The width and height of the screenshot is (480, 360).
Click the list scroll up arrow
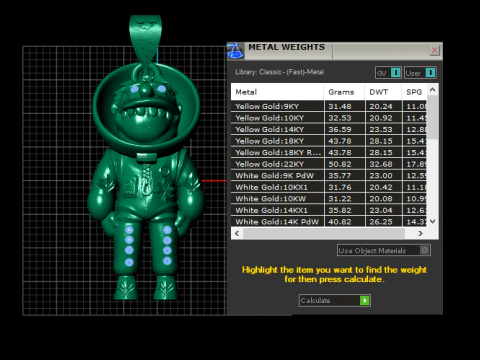pos(433,89)
